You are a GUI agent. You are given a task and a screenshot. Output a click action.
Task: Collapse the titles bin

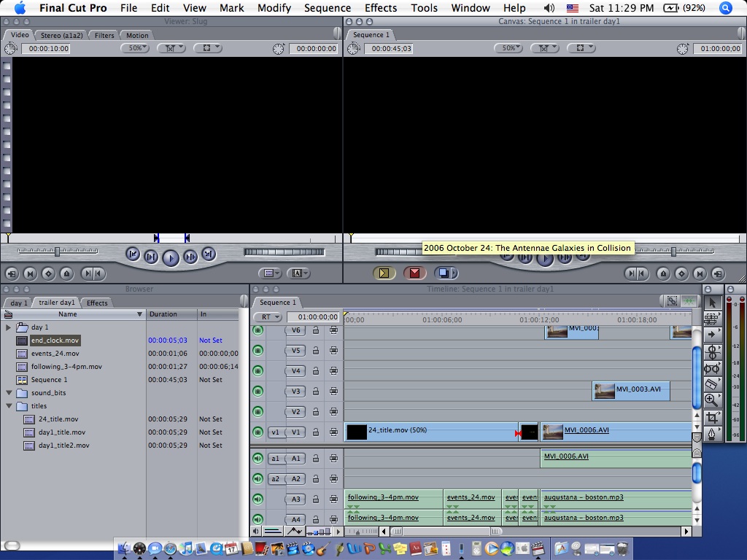[x=9, y=406]
